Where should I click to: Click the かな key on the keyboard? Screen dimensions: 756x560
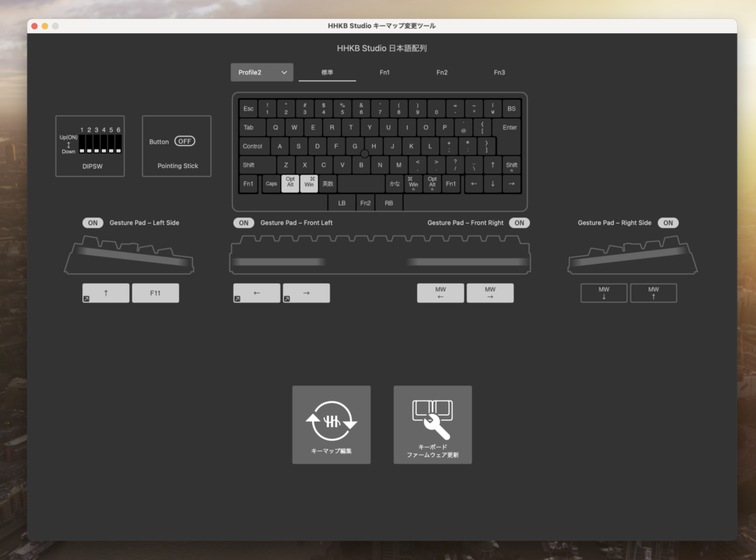point(395,184)
